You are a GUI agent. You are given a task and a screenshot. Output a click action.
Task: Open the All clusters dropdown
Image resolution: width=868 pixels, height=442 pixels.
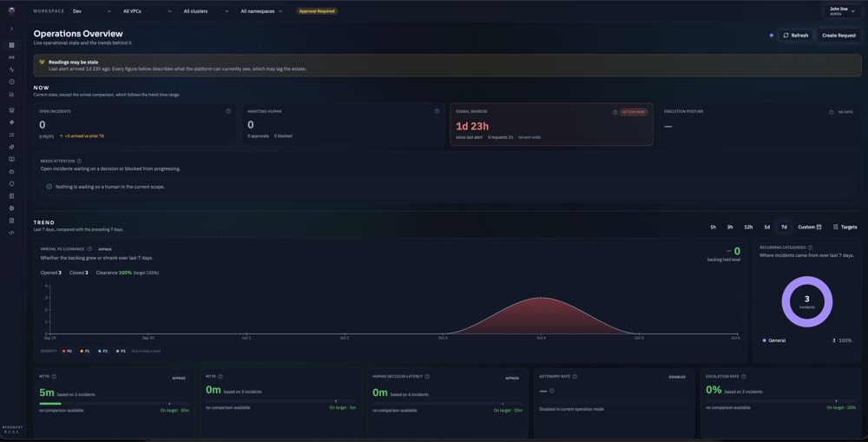click(206, 11)
